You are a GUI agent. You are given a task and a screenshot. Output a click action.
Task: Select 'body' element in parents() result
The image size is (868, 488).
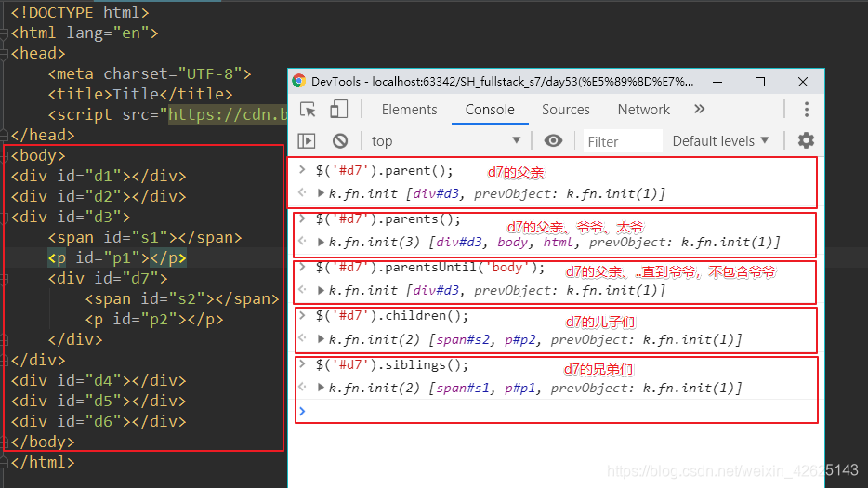pos(512,243)
